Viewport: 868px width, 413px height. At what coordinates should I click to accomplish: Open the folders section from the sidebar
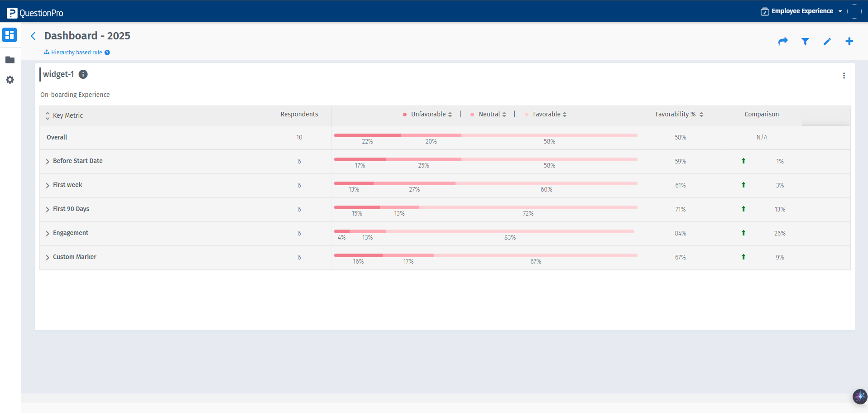[10, 60]
